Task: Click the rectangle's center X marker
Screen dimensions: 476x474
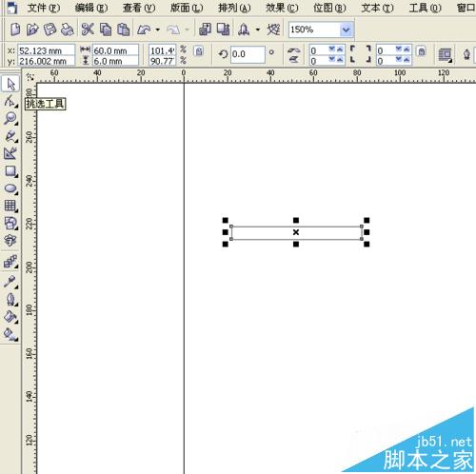Action: point(296,232)
